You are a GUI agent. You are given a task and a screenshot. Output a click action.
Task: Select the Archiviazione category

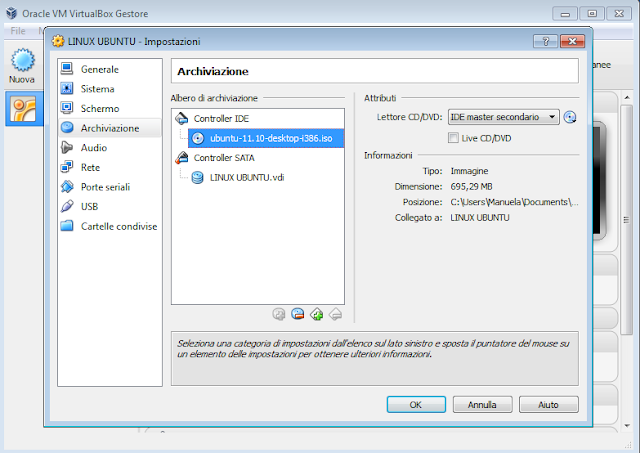[110, 128]
